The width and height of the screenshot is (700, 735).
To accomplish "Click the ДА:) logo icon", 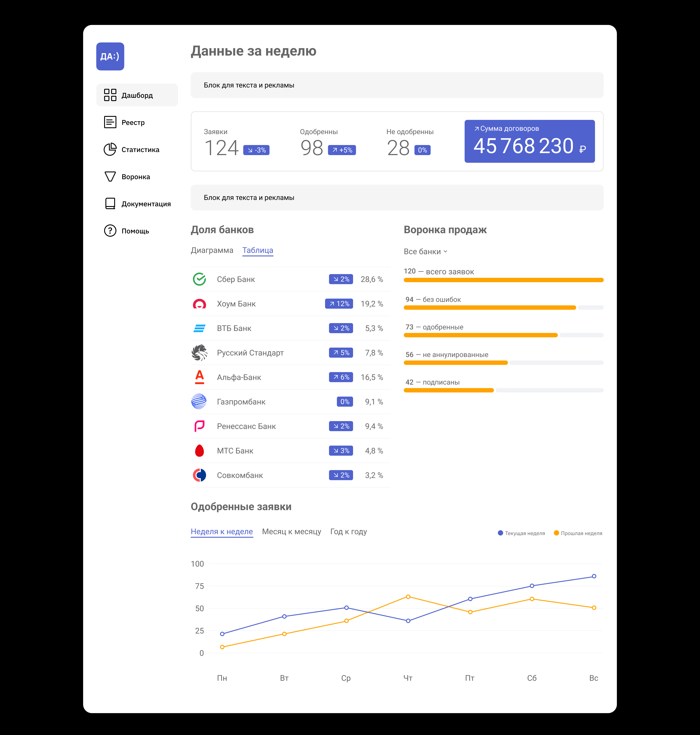I will pos(110,56).
